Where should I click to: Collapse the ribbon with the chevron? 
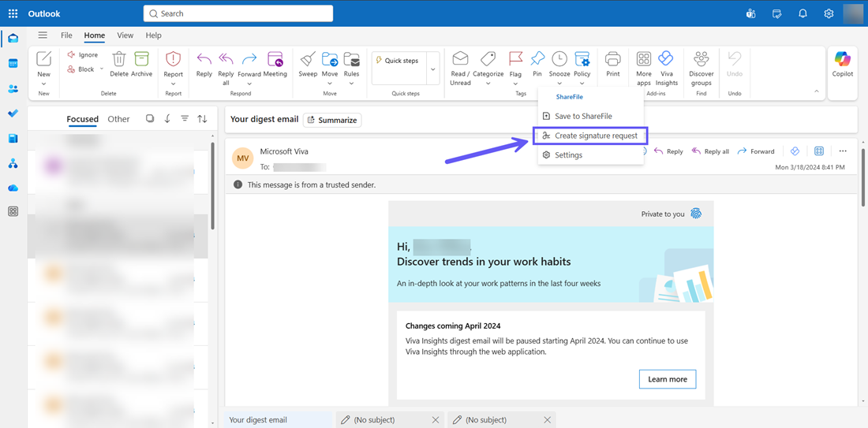(817, 91)
